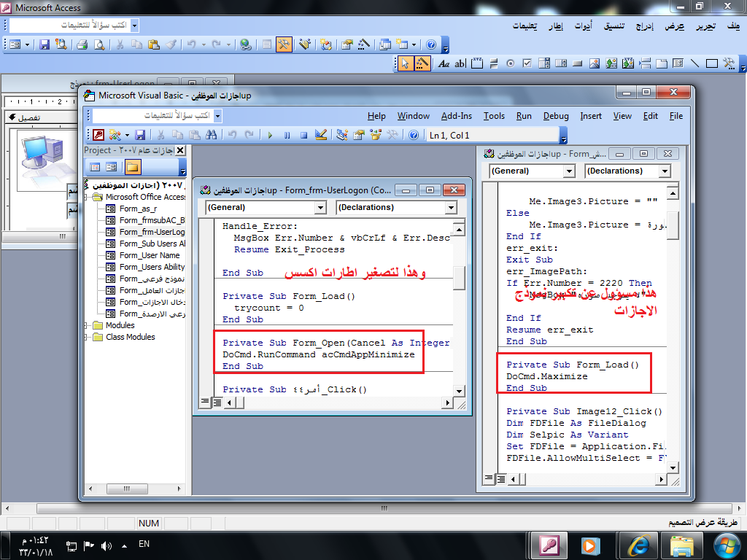The width and height of the screenshot is (747, 560).
Task: Open the VBA File menu
Action: point(676,116)
